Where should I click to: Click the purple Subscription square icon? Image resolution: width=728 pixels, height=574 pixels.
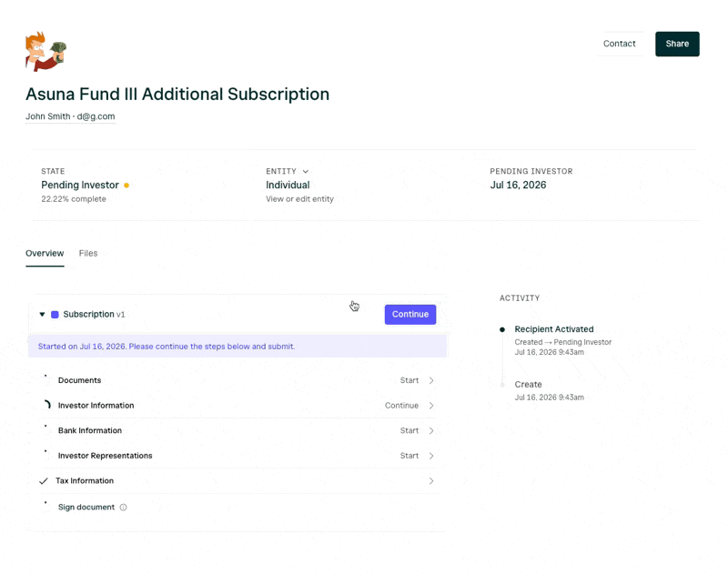(x=55, y=315)
